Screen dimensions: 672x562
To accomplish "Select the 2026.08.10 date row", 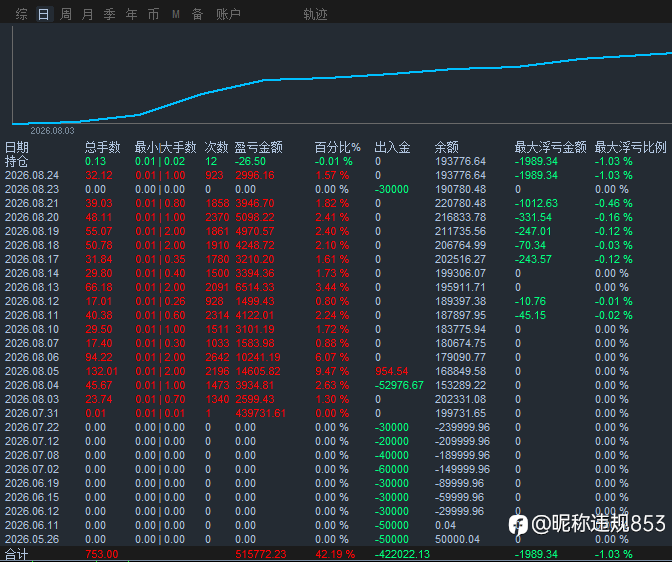I will coord(32,329).
